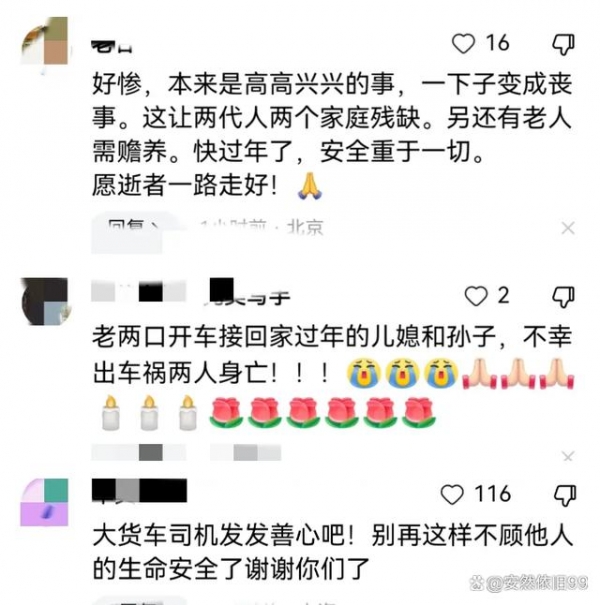Tap the reply button under the first comment
Viewport: 600px width, 605px height.
click(126, 228)
